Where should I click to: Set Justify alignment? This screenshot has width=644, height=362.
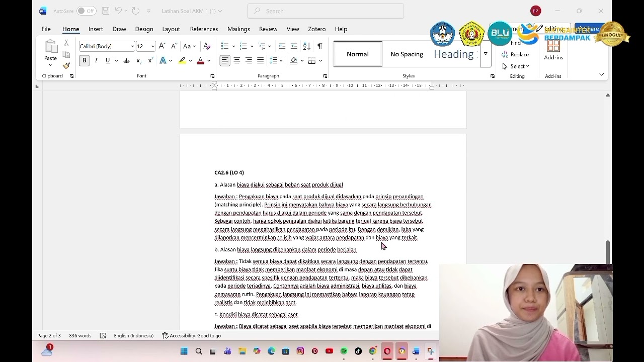(260, 61)
